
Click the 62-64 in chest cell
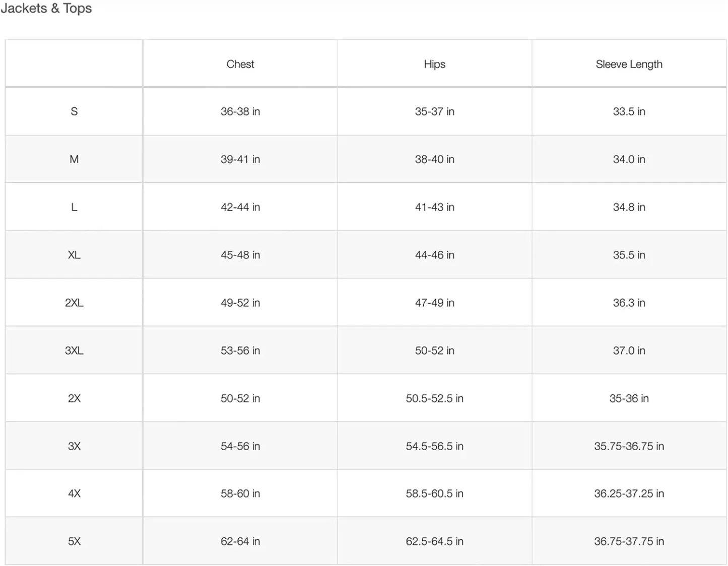tap(240, 541)
